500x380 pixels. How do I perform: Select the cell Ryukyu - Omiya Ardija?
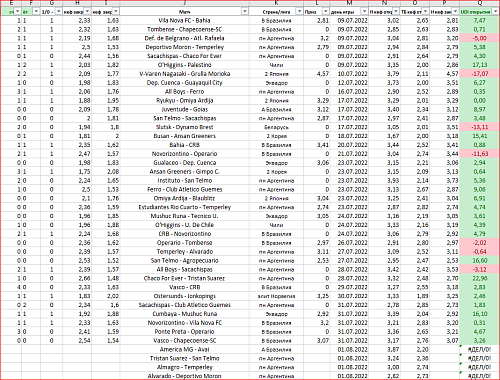coord(184,100)
